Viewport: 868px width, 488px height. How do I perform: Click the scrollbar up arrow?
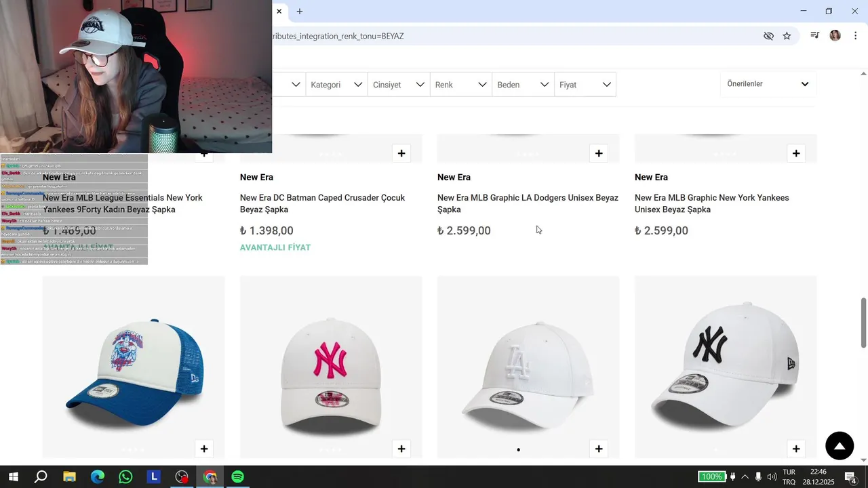(863, 73)
